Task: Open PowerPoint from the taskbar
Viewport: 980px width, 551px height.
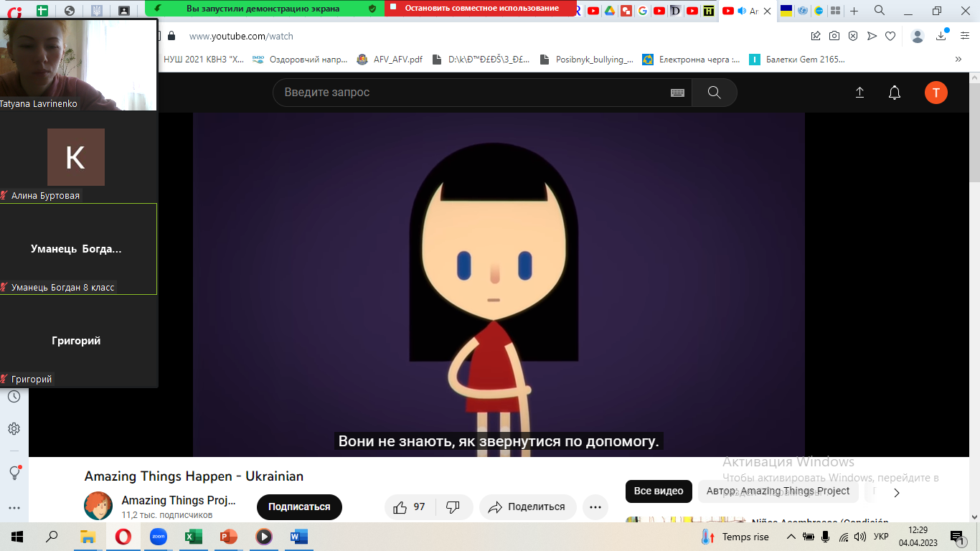Action: [228, 537]
